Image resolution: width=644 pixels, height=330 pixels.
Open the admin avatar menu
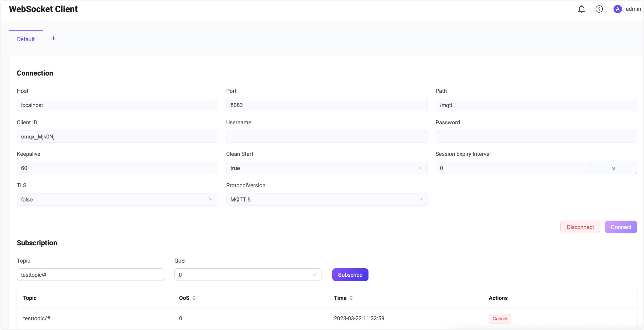tap(617, 9)
